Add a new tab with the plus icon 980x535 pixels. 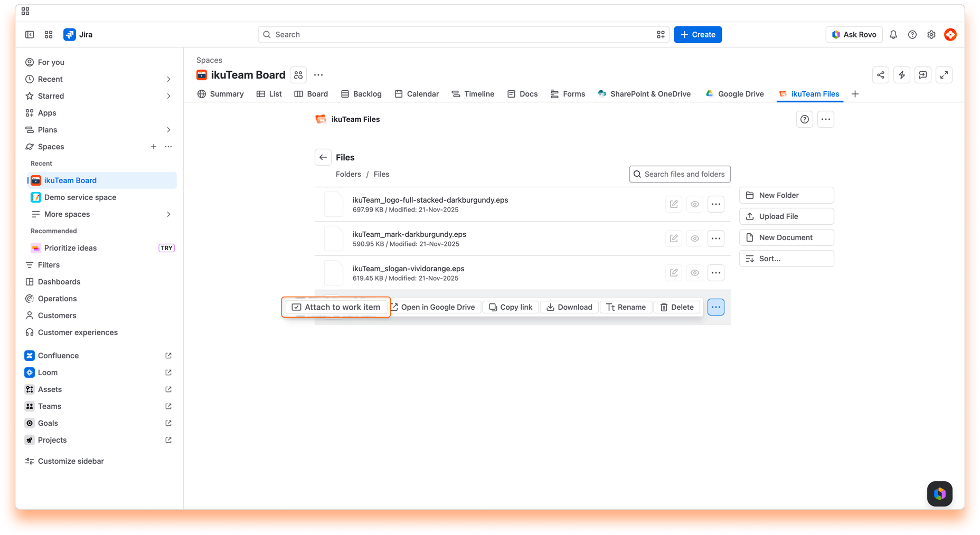(855, 94)
